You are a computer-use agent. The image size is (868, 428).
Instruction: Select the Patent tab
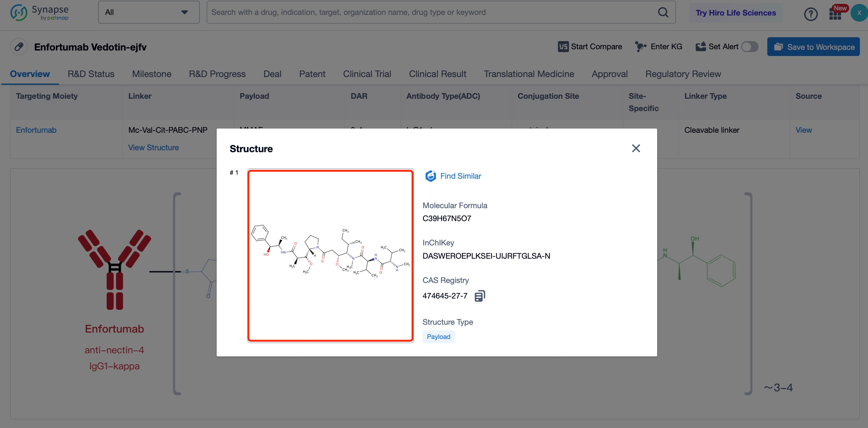[312, 73]
